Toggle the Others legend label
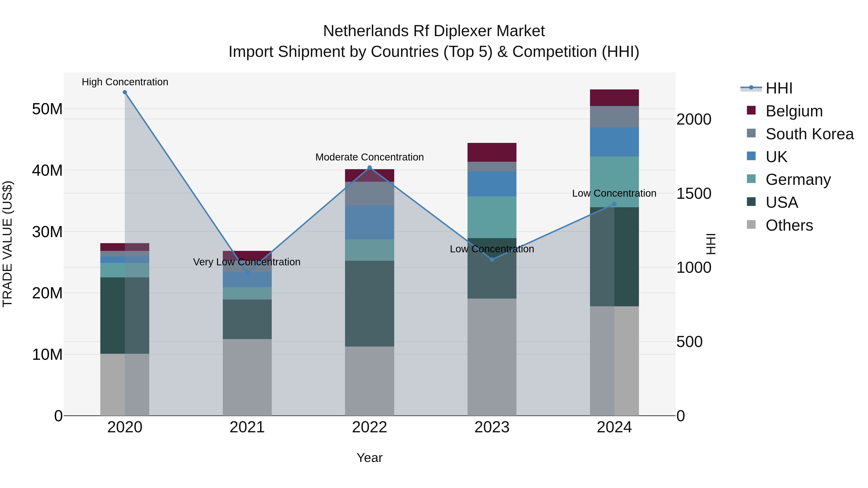Image resolution: width=868 pixels, height=488 pixels. coord(789,225)
